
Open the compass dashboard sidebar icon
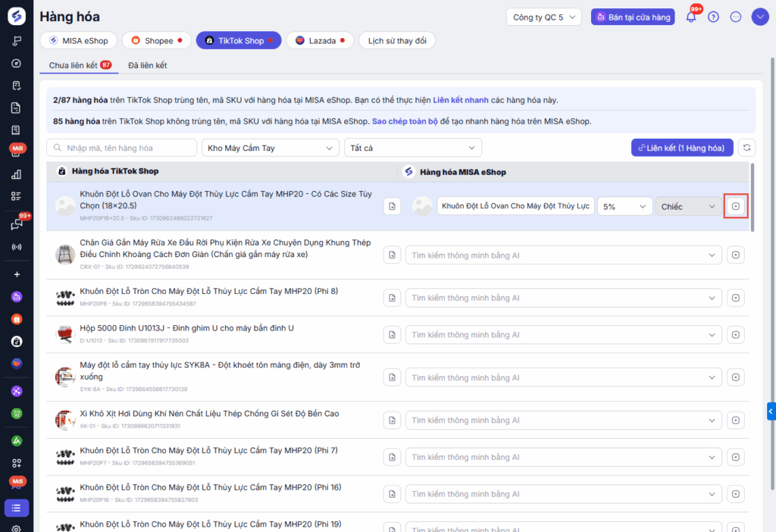pos(17,64)
